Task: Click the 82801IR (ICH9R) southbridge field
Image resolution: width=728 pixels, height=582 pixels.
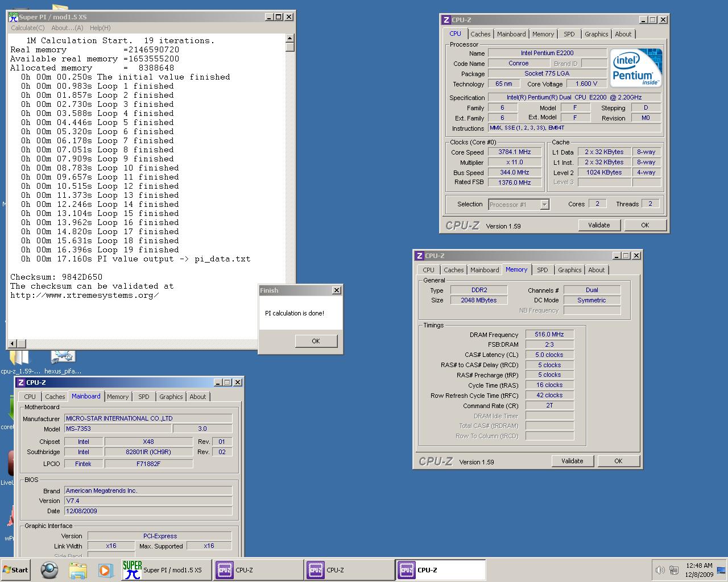Action: click(x=148, y=452)
